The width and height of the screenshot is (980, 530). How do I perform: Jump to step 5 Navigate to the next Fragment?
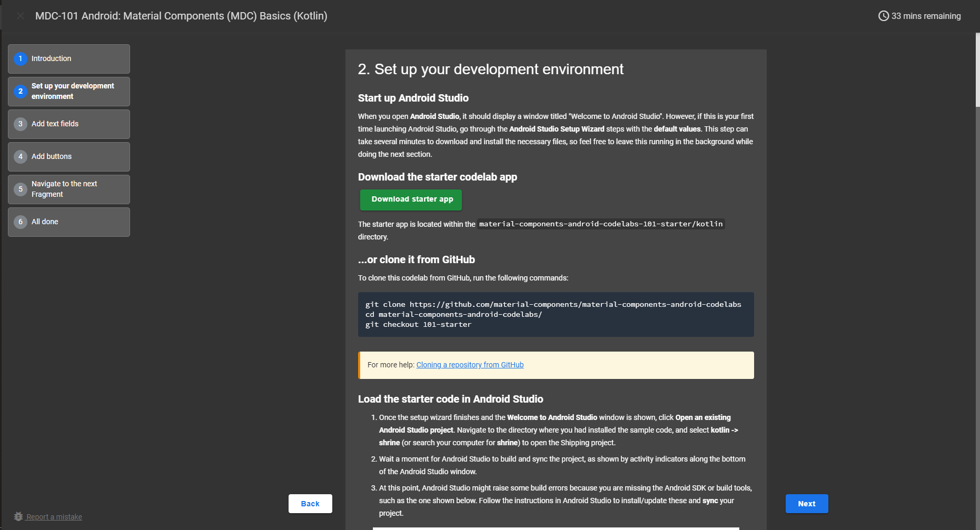[69, 189]
